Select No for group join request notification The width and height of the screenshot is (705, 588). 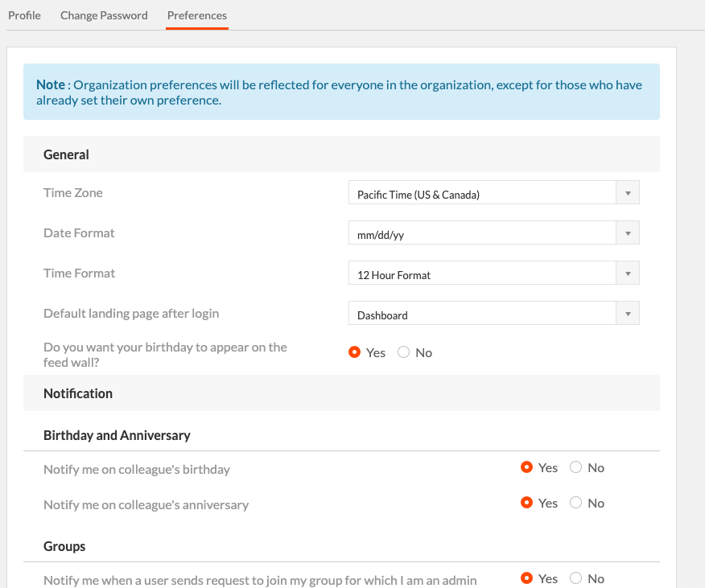575,578
